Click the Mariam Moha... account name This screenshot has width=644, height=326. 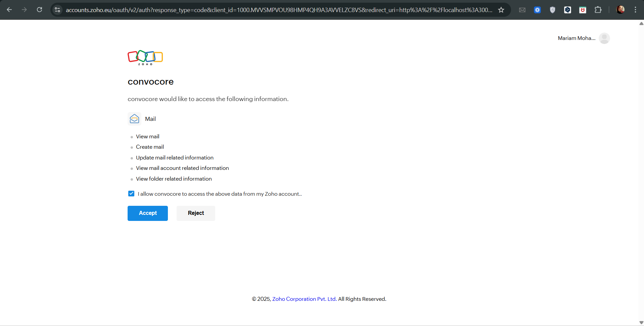577,38
